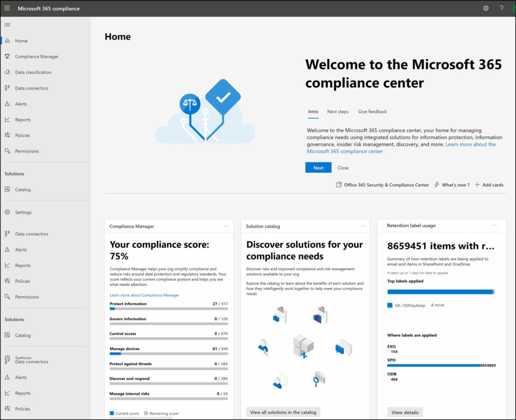Switch to the Next steps tab
This screenshot has height=420, width=516.
click(338, 111)
